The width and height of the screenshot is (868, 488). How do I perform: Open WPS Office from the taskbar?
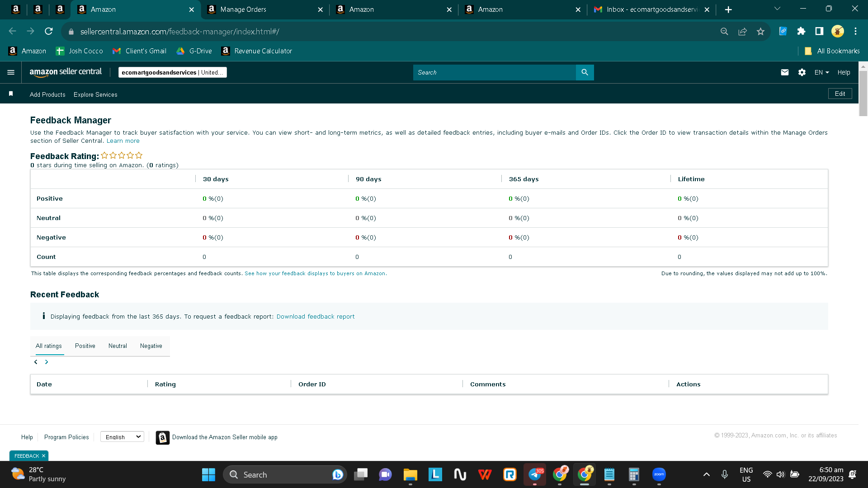485,474
